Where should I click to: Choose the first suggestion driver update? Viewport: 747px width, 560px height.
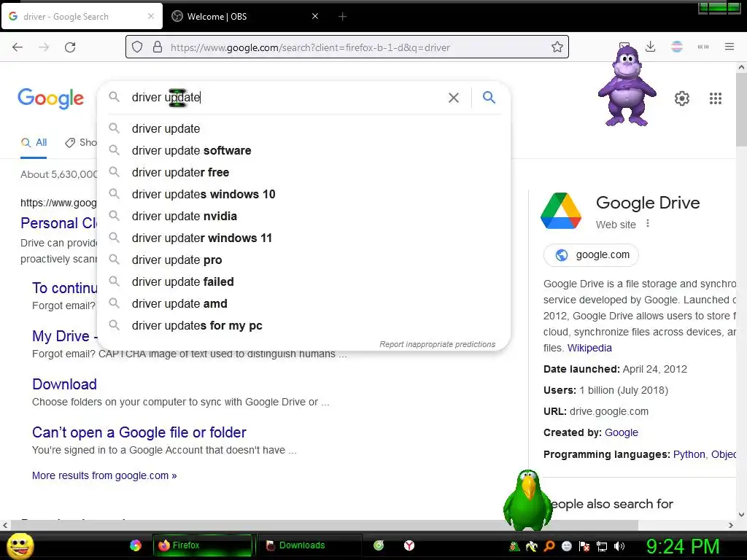tap(304, 128)
